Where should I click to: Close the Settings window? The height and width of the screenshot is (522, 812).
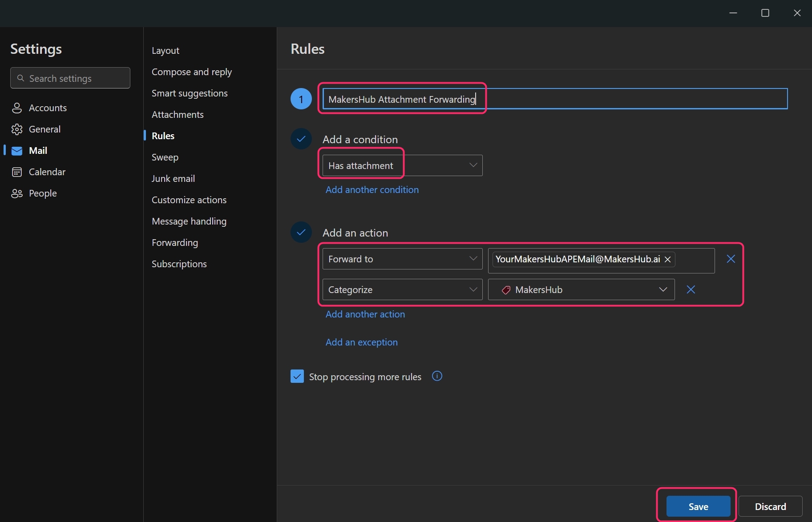(797, 13)
